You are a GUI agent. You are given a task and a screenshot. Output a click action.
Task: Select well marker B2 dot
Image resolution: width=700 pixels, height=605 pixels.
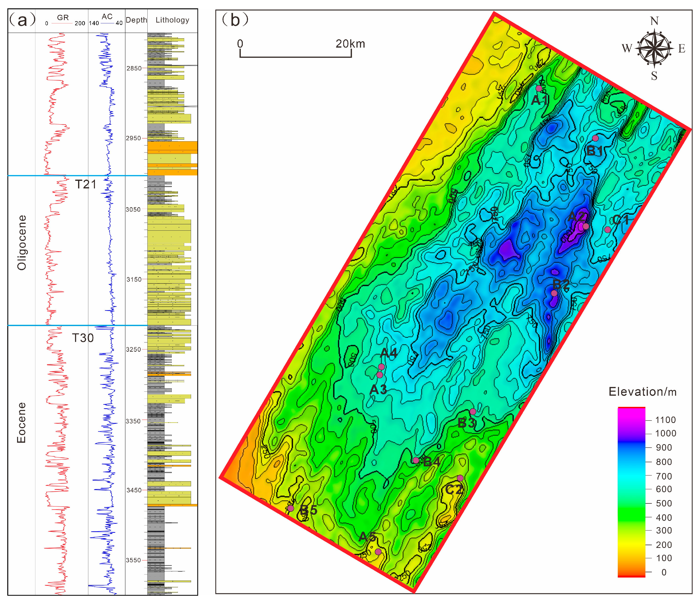pos(554,293)
